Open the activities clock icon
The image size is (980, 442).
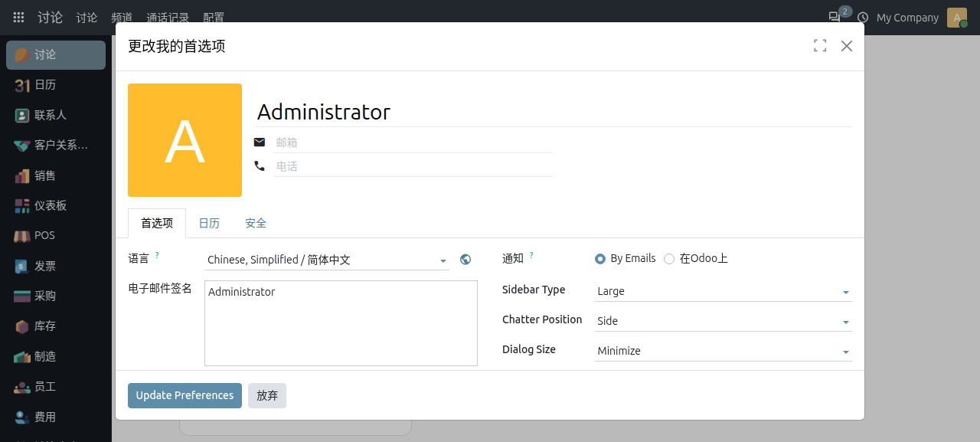point(863,17)
